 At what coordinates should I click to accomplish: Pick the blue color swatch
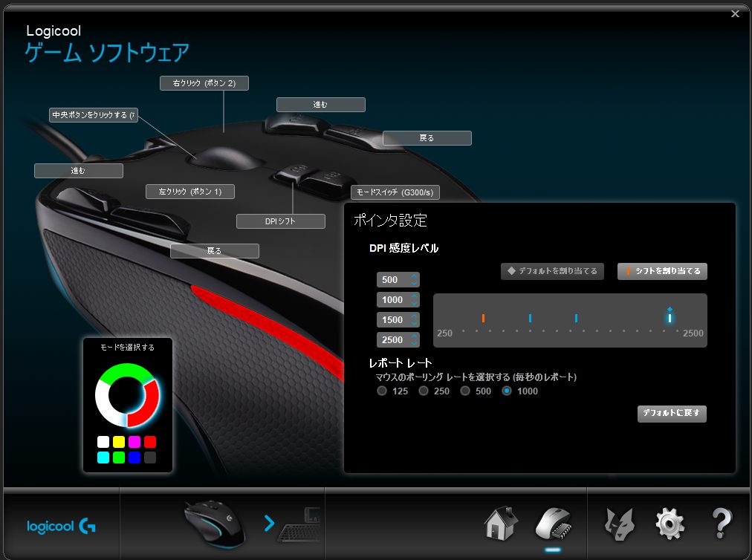(134, 458)
